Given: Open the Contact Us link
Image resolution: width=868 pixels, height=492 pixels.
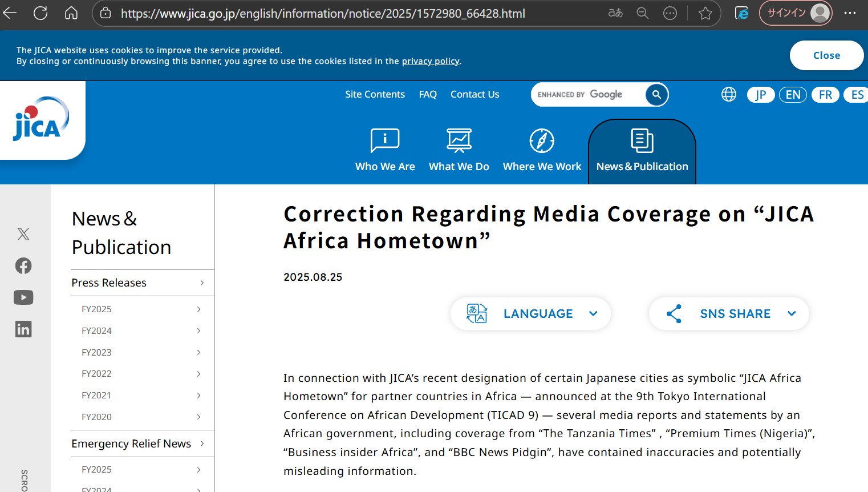Looking at the screenshot, I should [x=474, y=95].
